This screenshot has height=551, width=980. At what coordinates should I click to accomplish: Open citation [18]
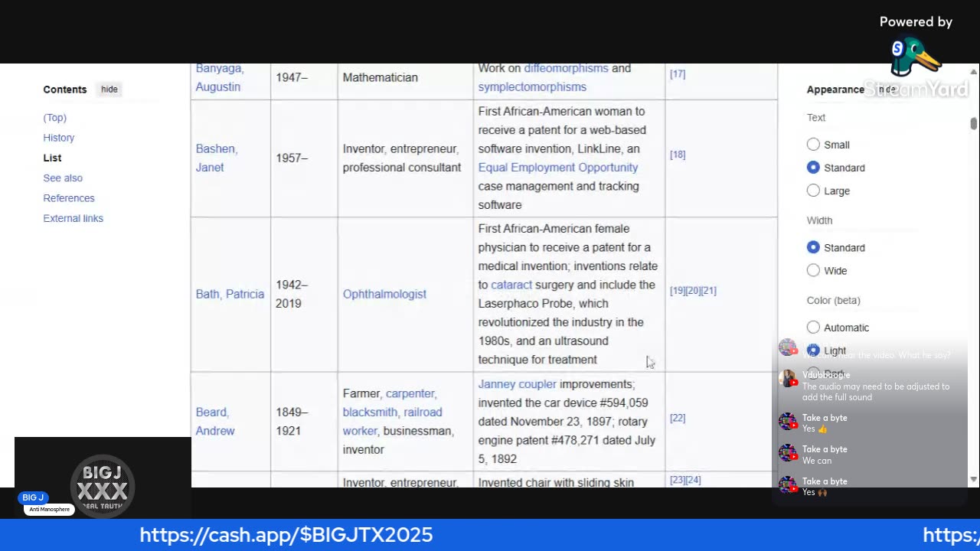[678, 155]
